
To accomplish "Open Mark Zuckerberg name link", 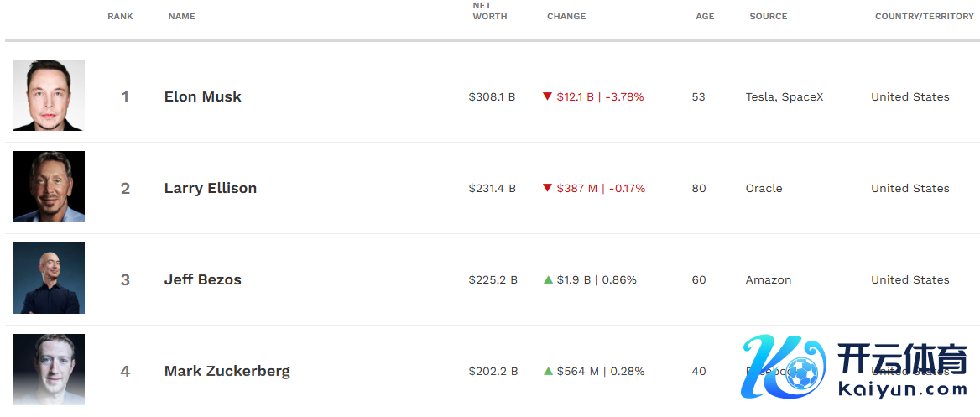I will [227, 371].
